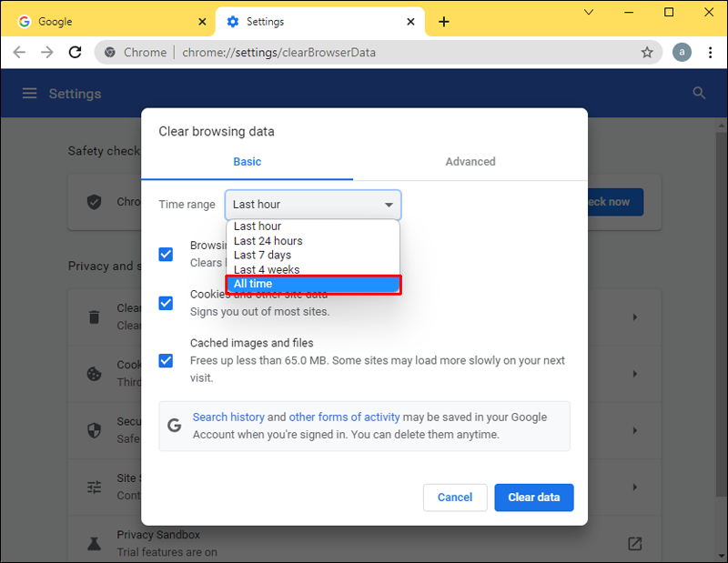Uncheck Browsing history checkbox

coord(166,255)
